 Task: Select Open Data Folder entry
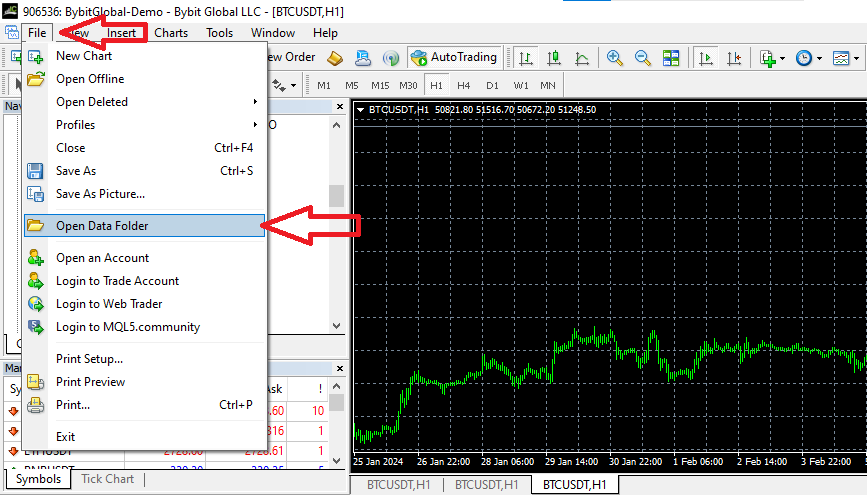click(x=144, y=226)
